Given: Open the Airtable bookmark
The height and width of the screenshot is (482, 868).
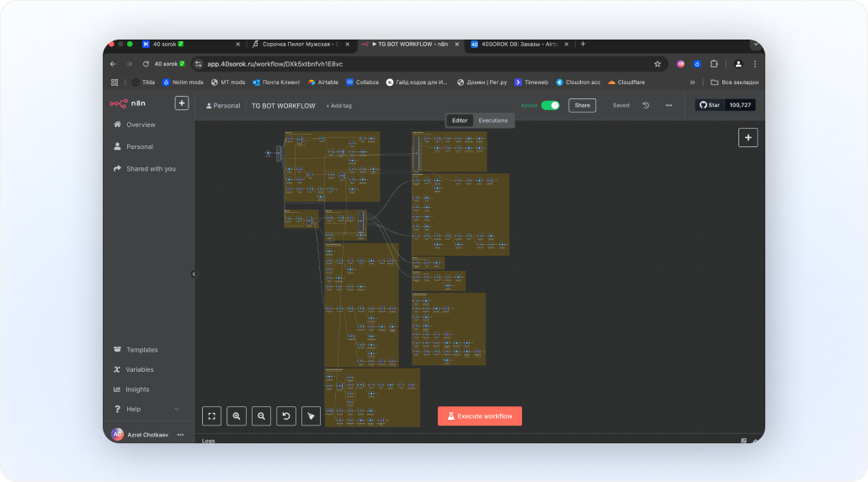Looking at the screenshot, I should pos(322,82).
